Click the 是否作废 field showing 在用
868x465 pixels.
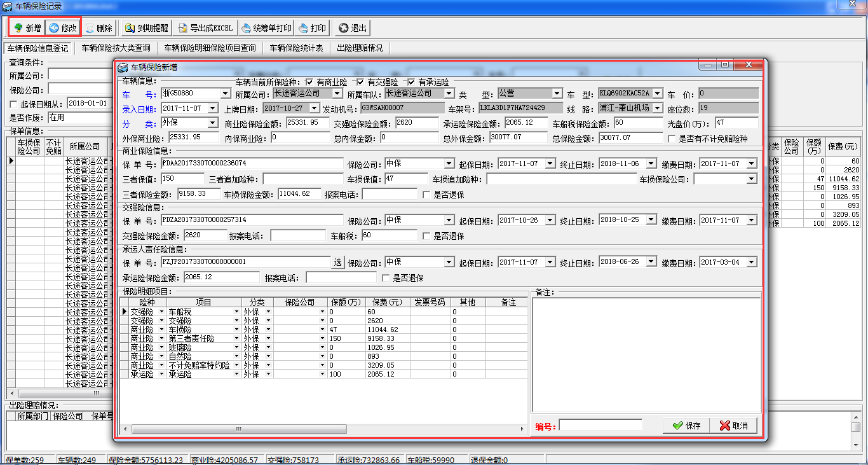point(79,118)
